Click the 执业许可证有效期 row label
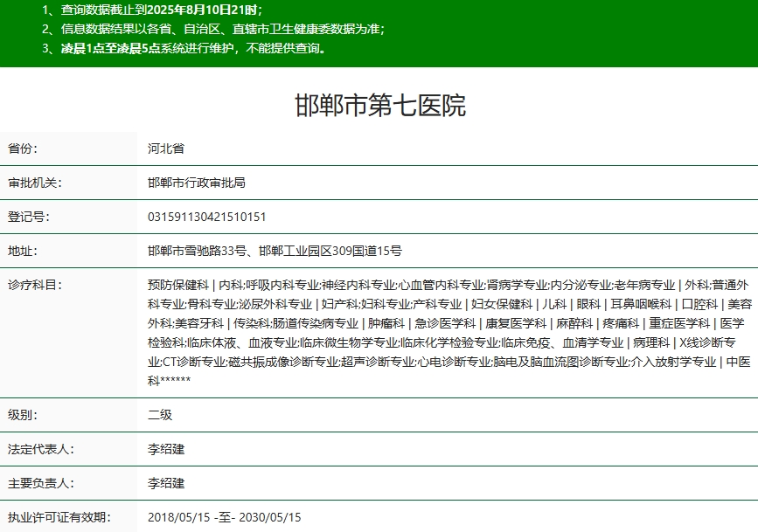This screenshot has width=758, height=532. [x=59, y=517]
